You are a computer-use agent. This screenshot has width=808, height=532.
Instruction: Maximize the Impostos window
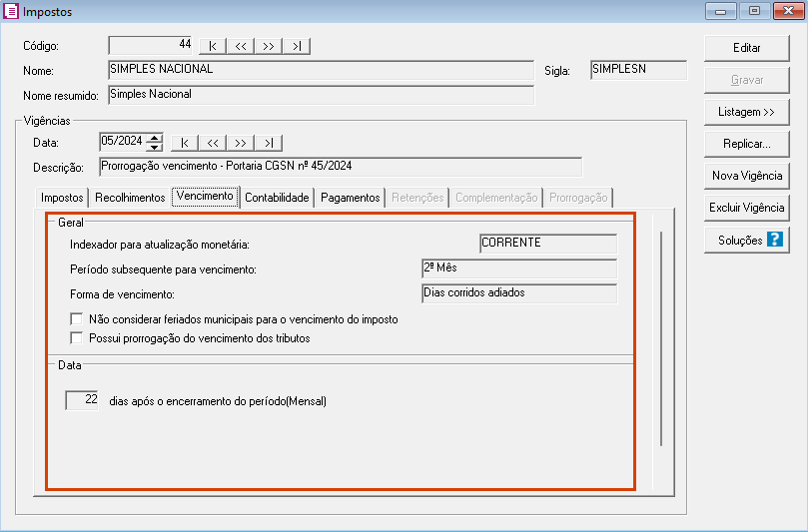[754, 11]
